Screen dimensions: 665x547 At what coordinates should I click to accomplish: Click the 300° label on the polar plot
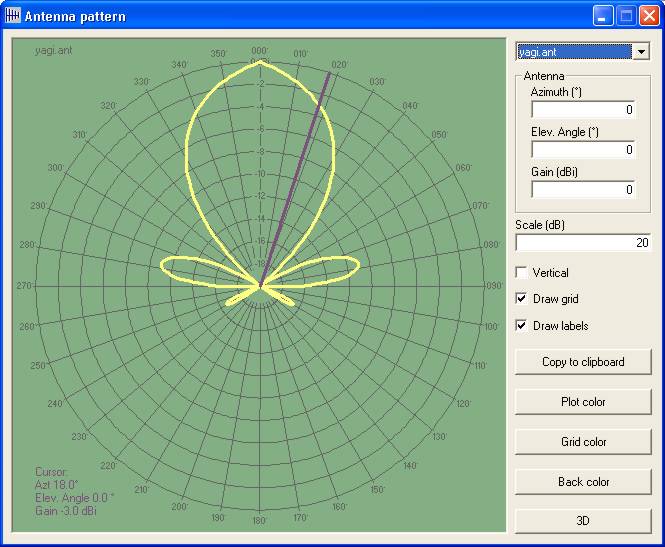tap(56, 167)
